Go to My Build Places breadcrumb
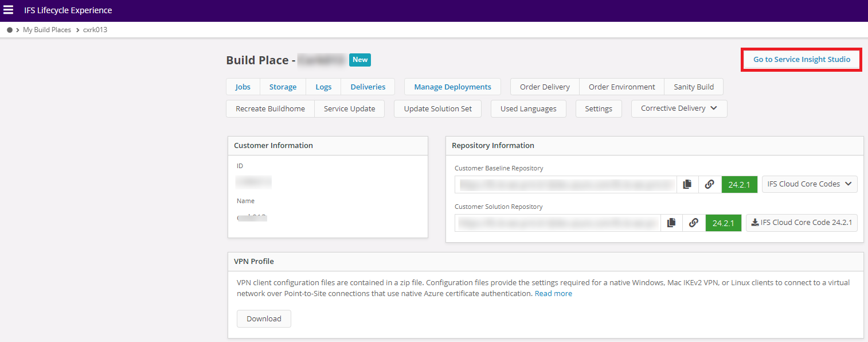Screen dimensions: 868x342 coord(47,30)
